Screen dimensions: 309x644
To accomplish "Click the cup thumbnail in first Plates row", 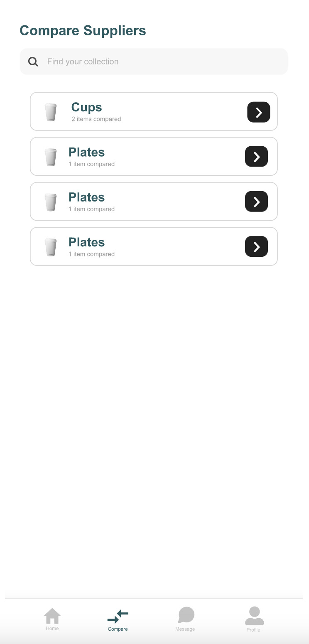I will point(51,157).
